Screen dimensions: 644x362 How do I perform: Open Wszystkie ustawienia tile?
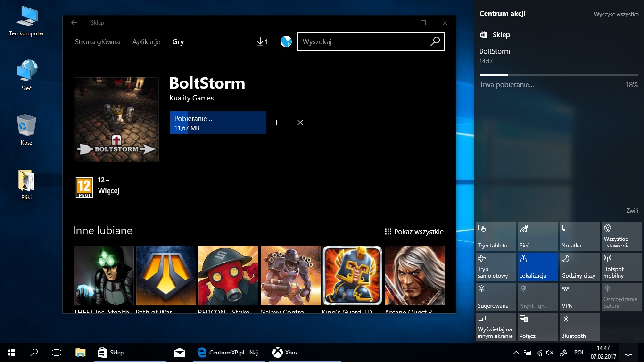click(x=622, y=237)
